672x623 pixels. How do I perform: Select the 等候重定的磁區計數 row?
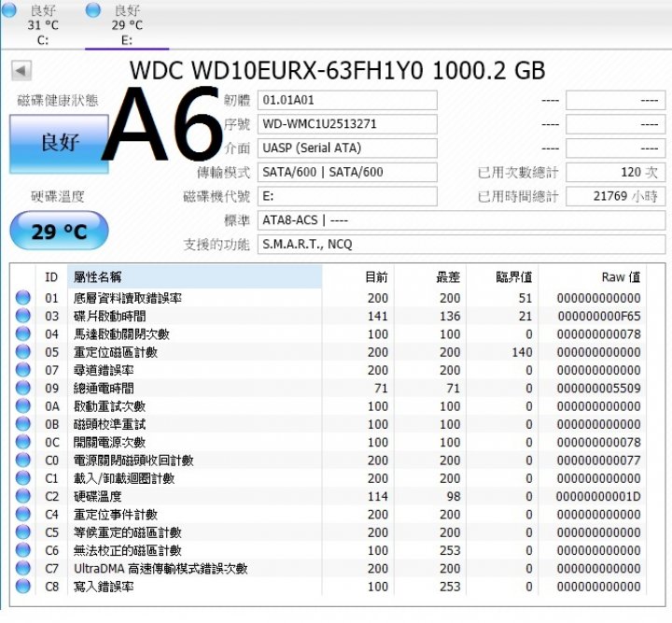tap(329, 531)
